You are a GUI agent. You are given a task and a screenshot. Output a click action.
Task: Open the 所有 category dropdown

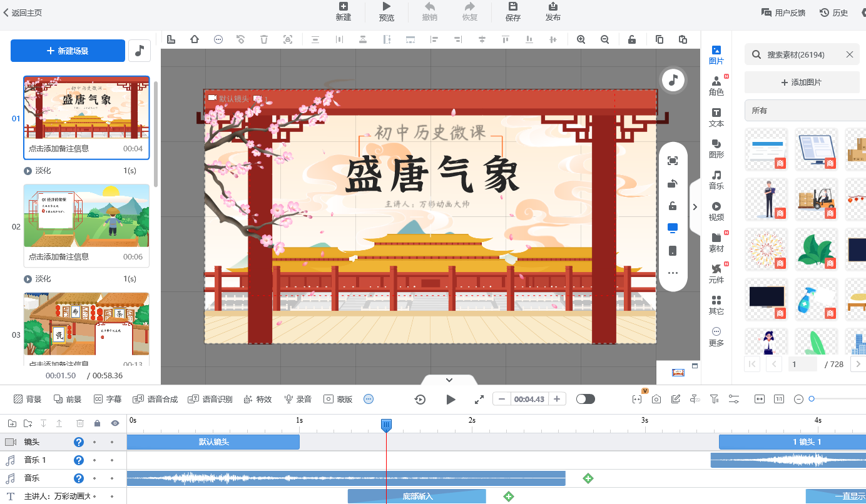click(x=805, y=110)
